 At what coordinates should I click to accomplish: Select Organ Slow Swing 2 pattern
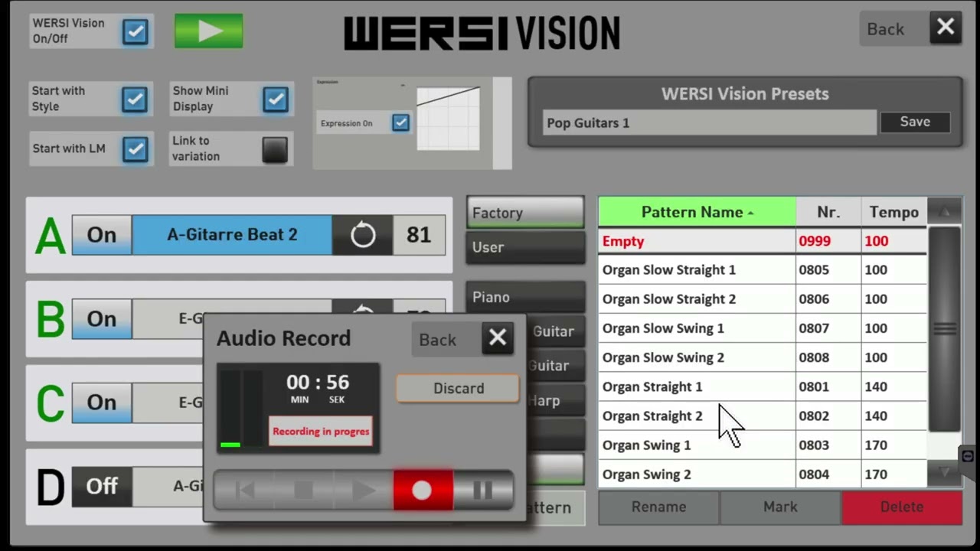tap(762, 357)
